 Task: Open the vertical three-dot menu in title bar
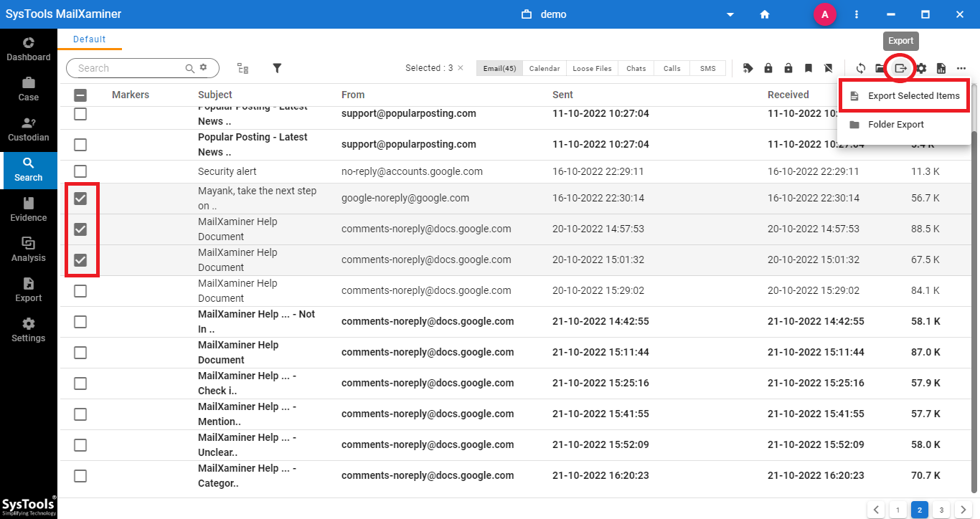(857, 14)
